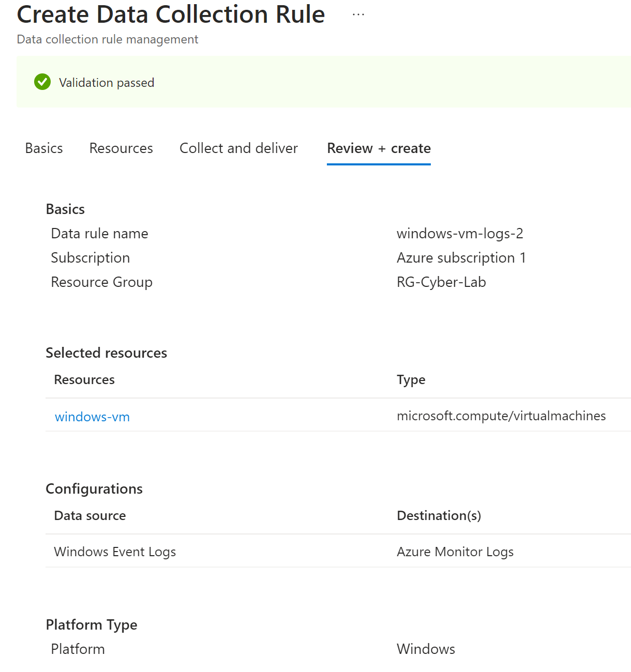Open the Collect and deliver tab
Viewport: 631px width, 672px height.
[x=238, y=148]
